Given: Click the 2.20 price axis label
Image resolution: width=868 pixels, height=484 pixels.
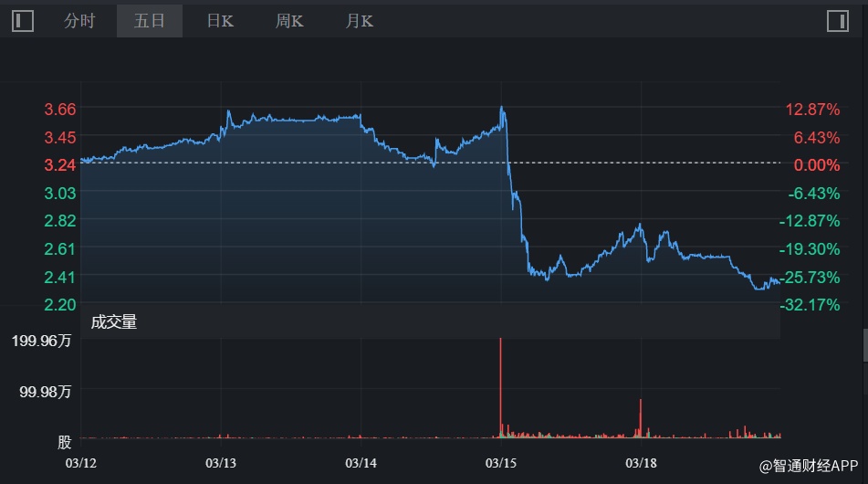Looking at the screenshot, I should click(60, 305).
